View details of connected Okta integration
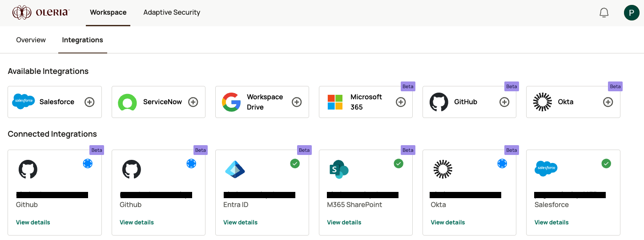The image size is (644, 240). point(448,222)
